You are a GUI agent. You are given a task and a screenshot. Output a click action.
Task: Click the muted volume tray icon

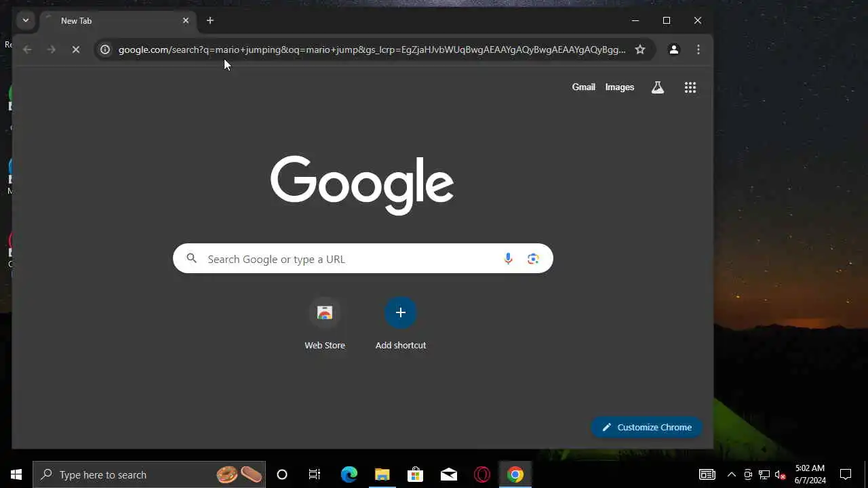coord(781,474)
